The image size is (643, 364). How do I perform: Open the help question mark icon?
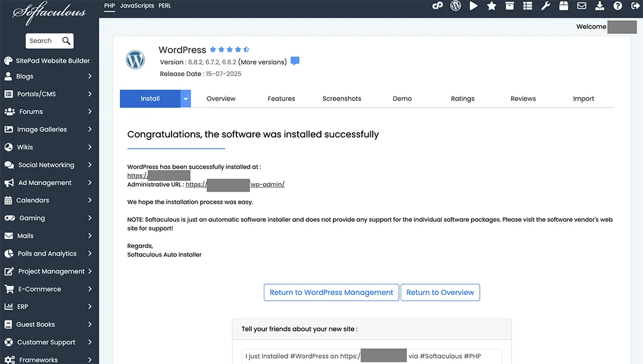[x=617, y=6]
